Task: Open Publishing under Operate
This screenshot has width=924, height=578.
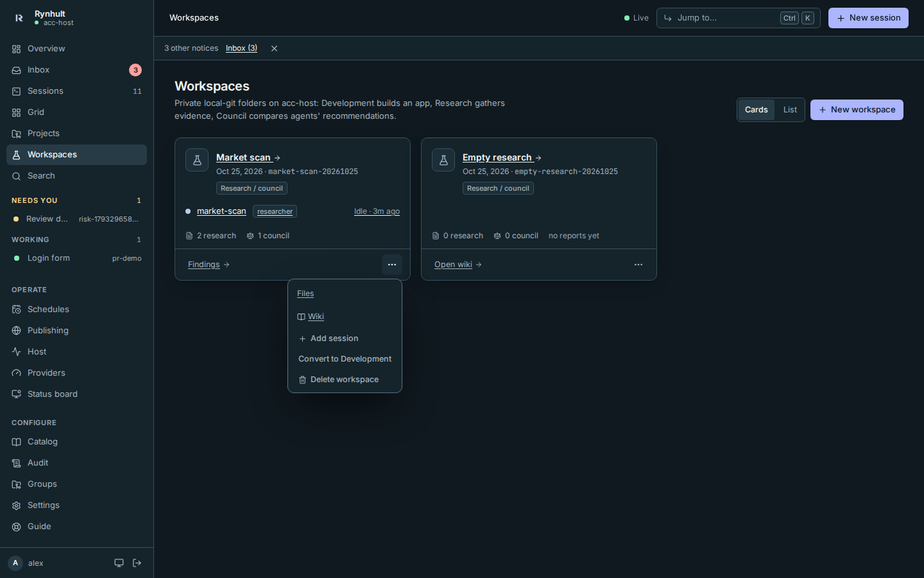Action: coord(76,331)
